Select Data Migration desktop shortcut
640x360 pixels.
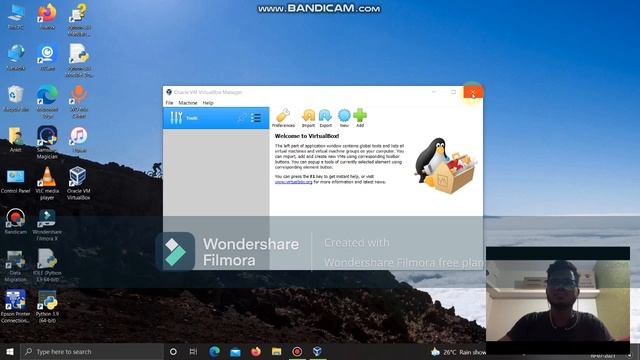(16, 266)
